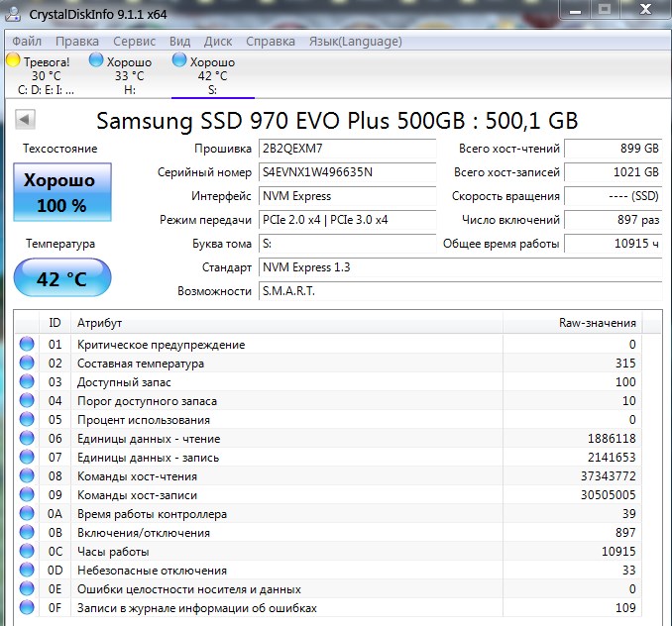Screen dimensions: 672x626
Task: Select row Доступный запас
Action: point(328,382)
